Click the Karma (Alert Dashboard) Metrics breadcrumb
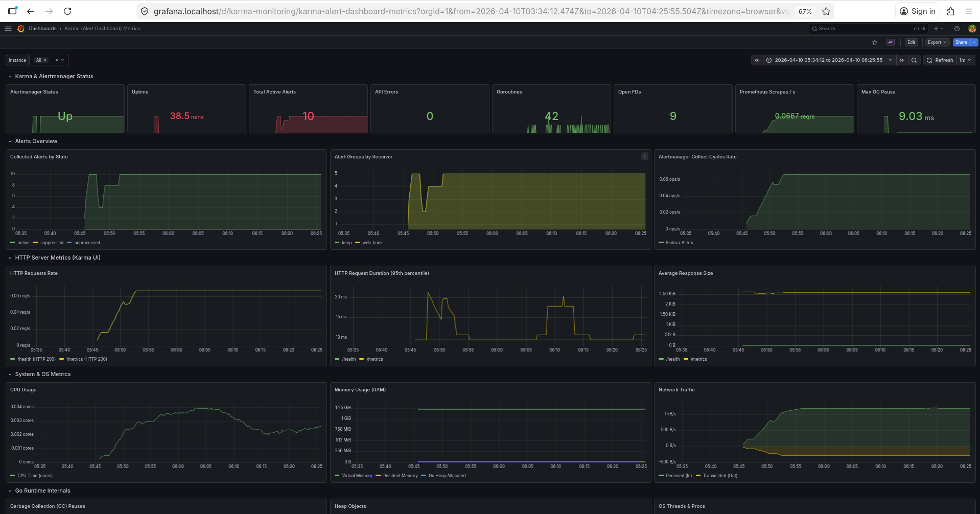 point(102,29)
